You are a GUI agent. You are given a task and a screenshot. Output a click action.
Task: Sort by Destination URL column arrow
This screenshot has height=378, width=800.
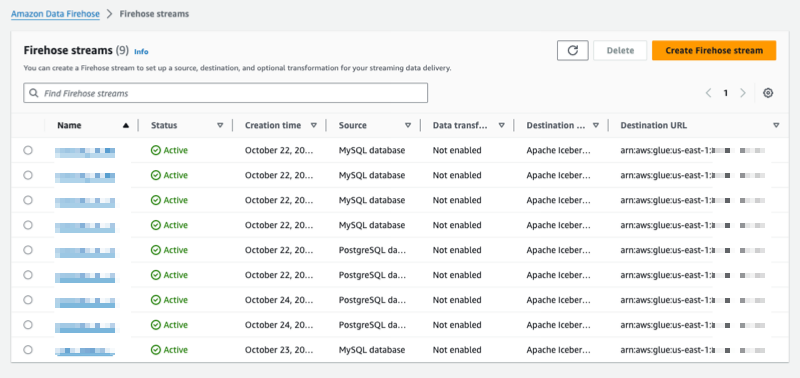tap(776, 125)
